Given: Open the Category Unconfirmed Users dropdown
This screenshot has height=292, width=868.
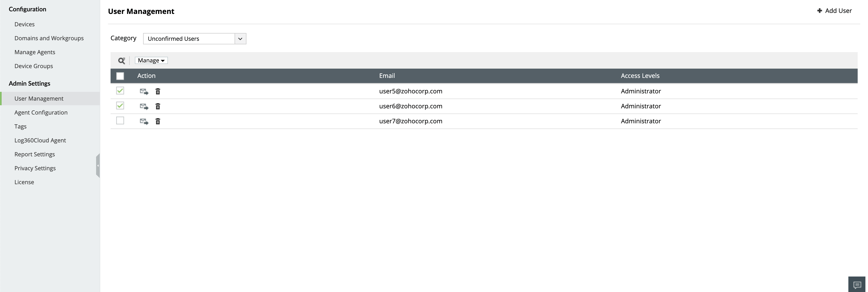Looking at the screenshot, I should [195, 39].
